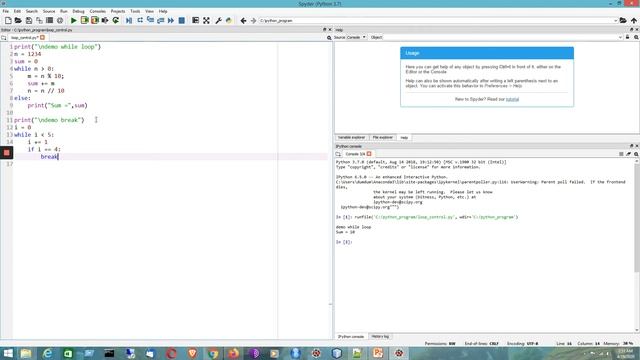Continue debugger execution with the double-arrow icon
Viewport: 640px width, 360px height.
point(171,20)
